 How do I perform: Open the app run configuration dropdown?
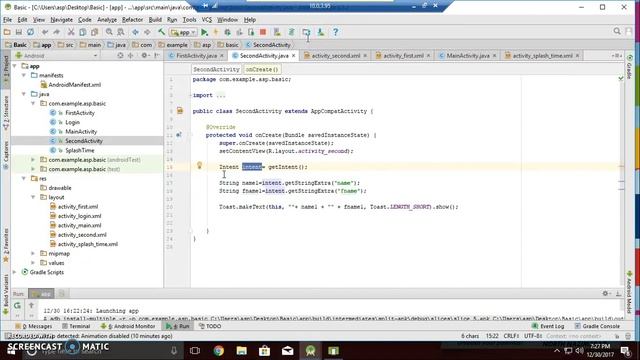184,32
